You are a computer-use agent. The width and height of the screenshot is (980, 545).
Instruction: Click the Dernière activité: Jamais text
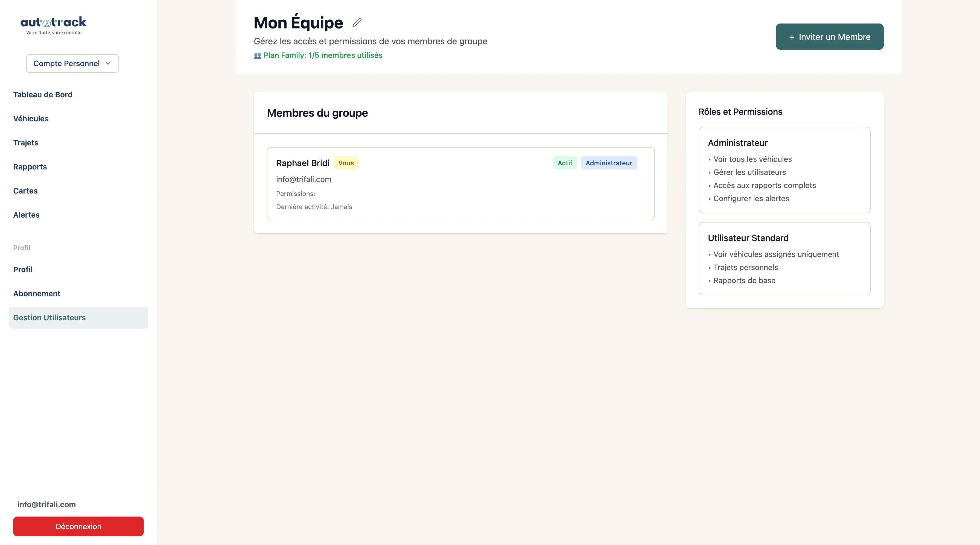tap(314, 207)
